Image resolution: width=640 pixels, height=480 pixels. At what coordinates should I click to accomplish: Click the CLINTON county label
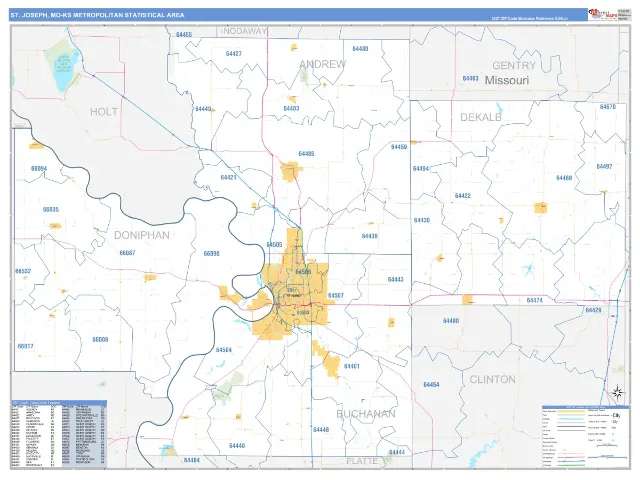(493, 380)
